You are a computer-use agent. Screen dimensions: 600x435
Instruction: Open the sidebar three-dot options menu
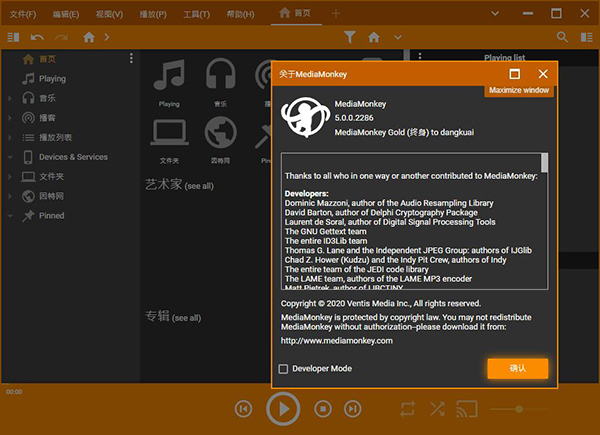131,58
